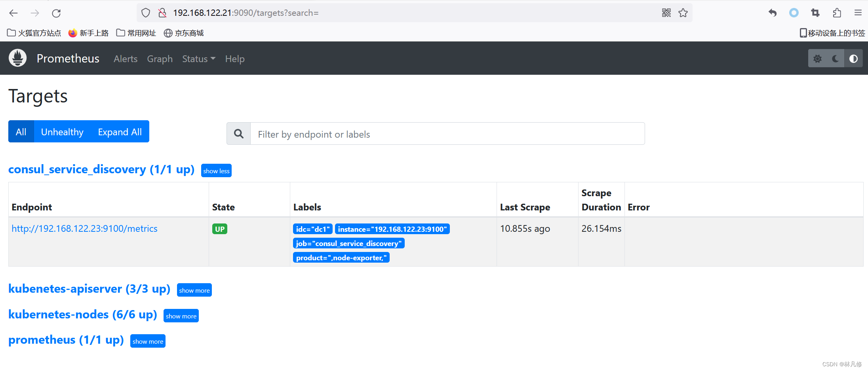
Task: Click the insecure connection lock icon
Action: click(x=162, y=13)
